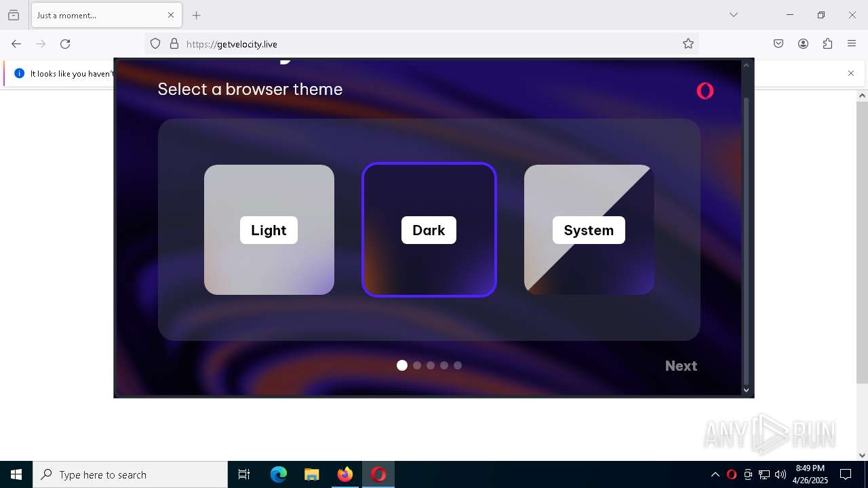Screen dimensions: 868x488
Task: Click the taskbar search box
Action: point(130,474)
